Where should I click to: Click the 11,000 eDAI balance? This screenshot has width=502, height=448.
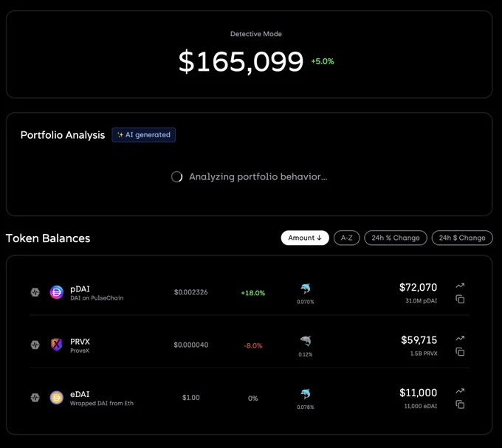(420, 406)
